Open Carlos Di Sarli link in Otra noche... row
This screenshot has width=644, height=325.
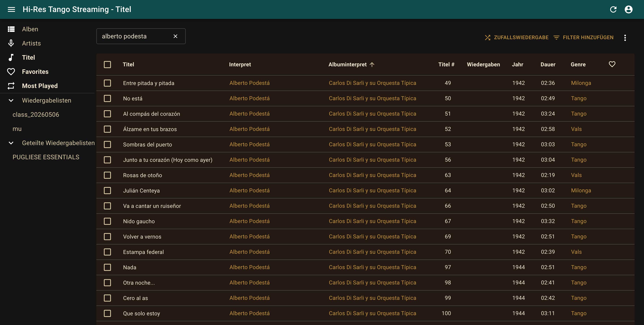tap(373, 283)
